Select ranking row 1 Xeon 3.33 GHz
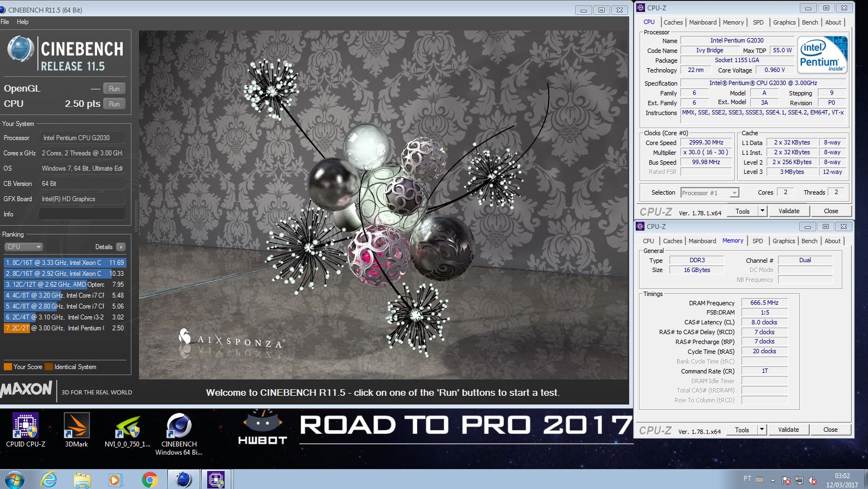 (x=65, y=263)
